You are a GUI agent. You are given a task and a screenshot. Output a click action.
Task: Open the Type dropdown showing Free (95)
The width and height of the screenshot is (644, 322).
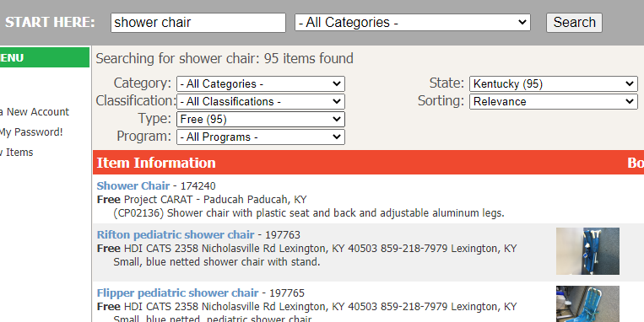[x=261, y=120]
